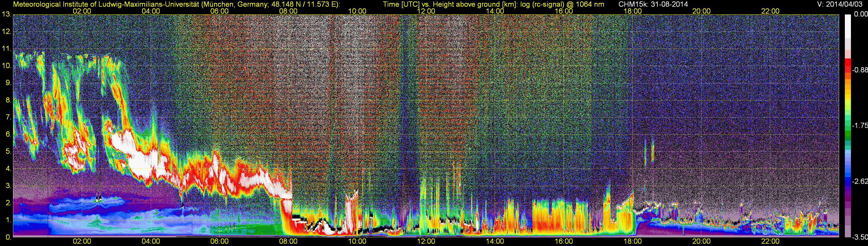This screenshot has width=868, height=246.
Task: Click the 3. km height axis label
Action: click(8, 186)
